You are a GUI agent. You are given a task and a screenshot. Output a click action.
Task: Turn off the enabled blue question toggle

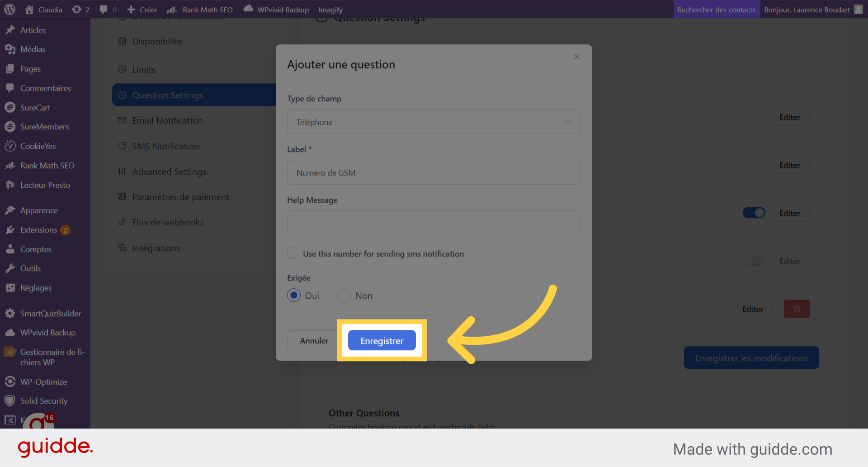(754, 213)
